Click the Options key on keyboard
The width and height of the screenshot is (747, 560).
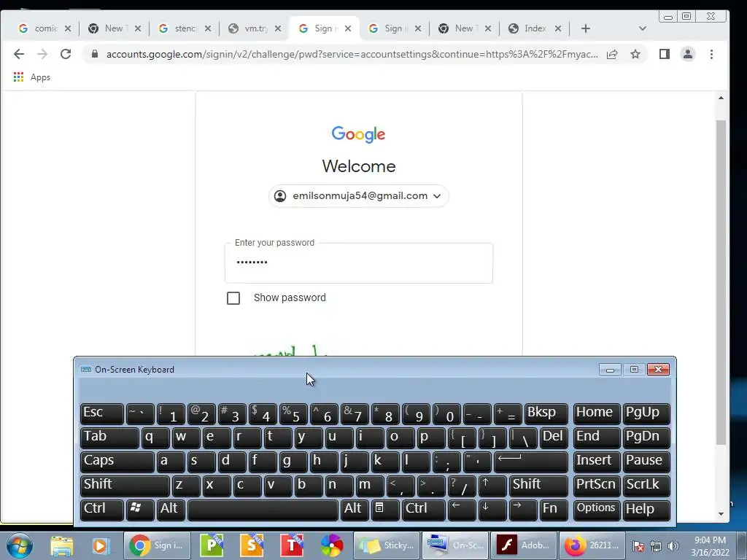pos(597,510)
